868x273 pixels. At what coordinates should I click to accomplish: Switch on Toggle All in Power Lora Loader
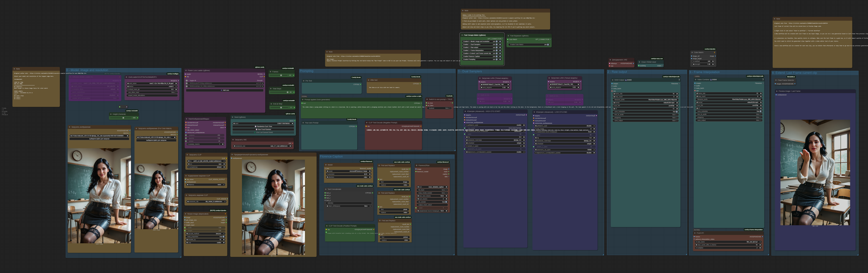(x=187, y=81)
